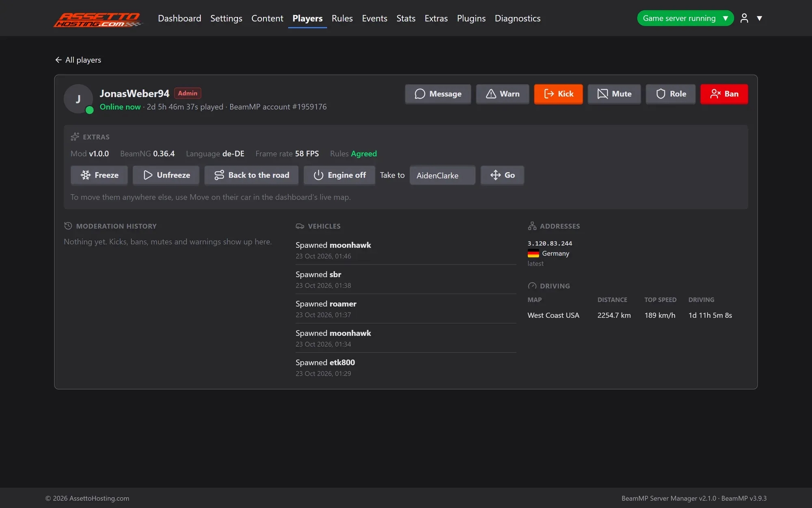This screenshot has width=812, height=508.
Task: Open the Settings tab
Action: coord(226,18)
